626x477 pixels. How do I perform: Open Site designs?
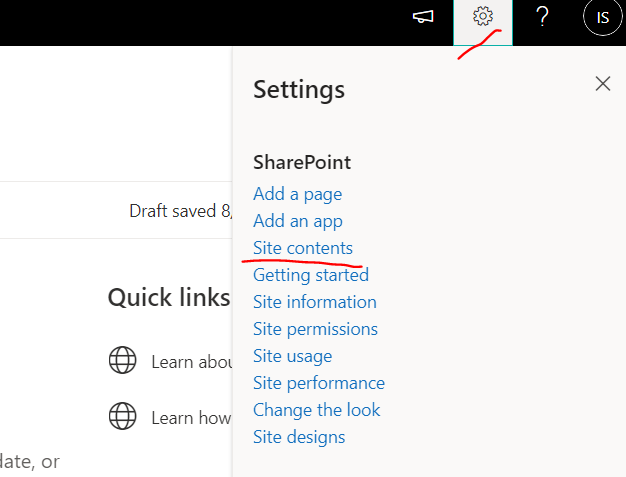pos(299,437)
